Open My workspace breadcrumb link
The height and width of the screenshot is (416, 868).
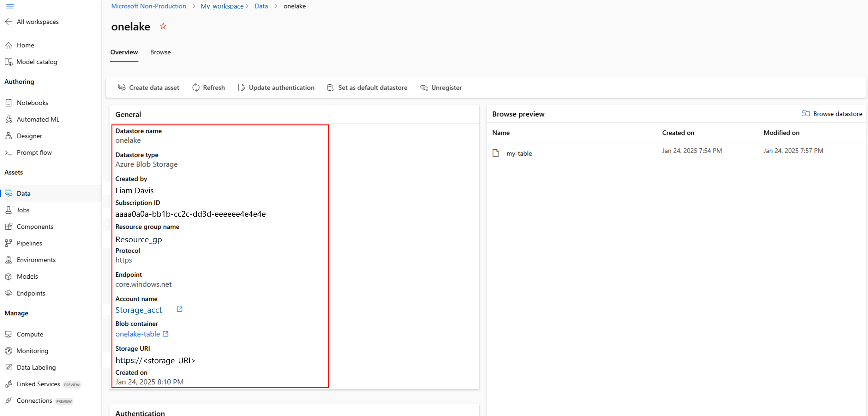click(x=222, y=6)
